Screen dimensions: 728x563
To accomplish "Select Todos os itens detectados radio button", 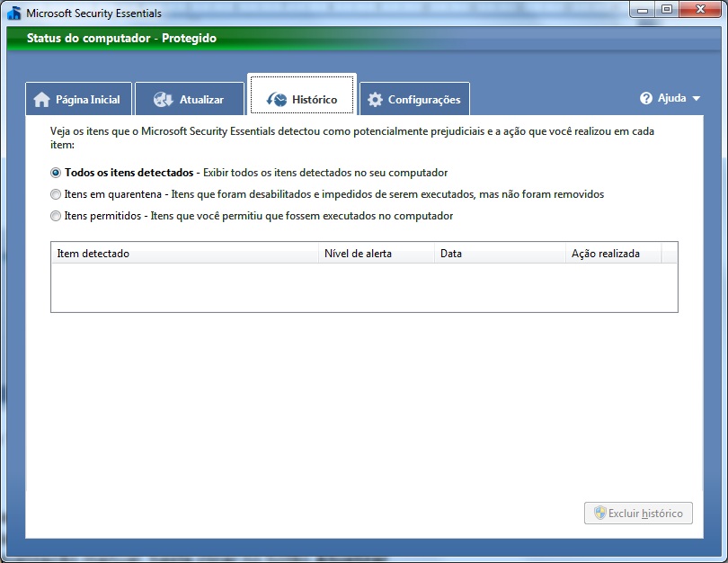I will tap(56, 173).
